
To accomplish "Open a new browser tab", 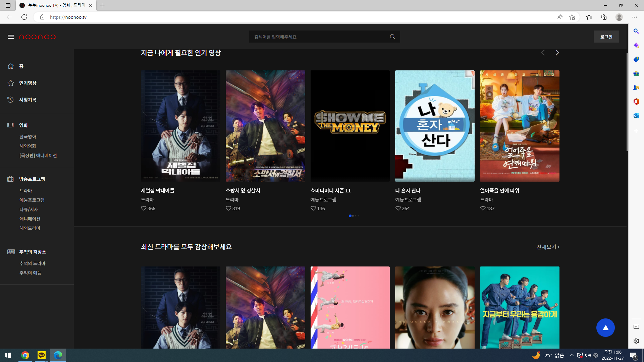I will tap(102, 5).
